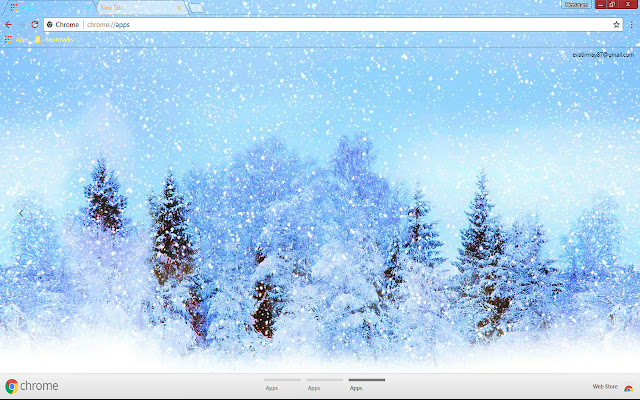
Task: Open the Chrome three-dot menu
Action: (x=631, y=24)
